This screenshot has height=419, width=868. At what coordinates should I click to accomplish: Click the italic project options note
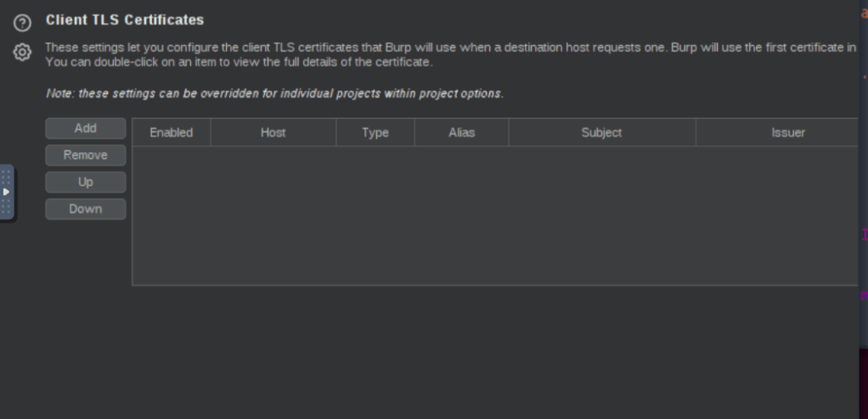tap(273, 93)
